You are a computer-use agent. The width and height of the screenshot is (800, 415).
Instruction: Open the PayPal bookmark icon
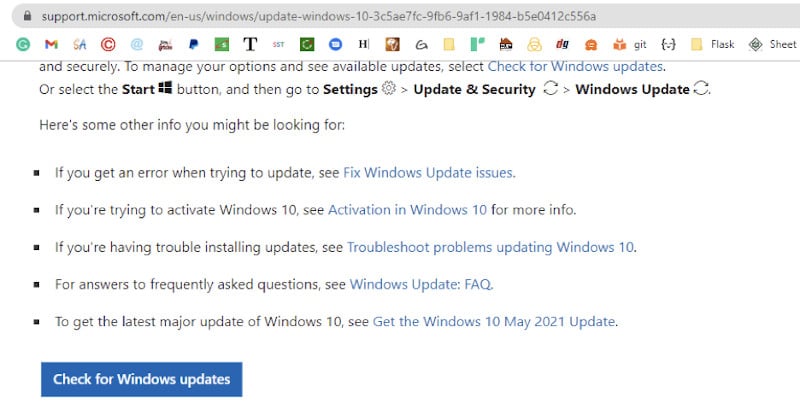click(x=193, y=44)
